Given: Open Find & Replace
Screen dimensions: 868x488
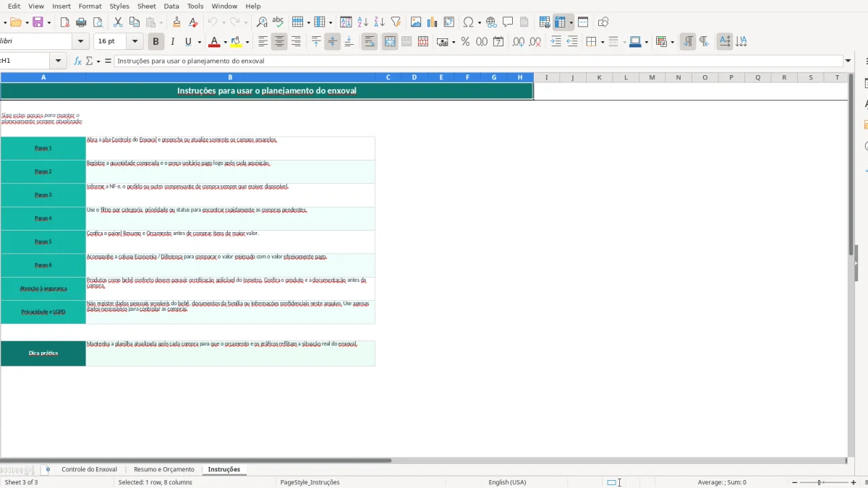Looking at the screenshot, I should pyautogui.click(x=262, y=22).
